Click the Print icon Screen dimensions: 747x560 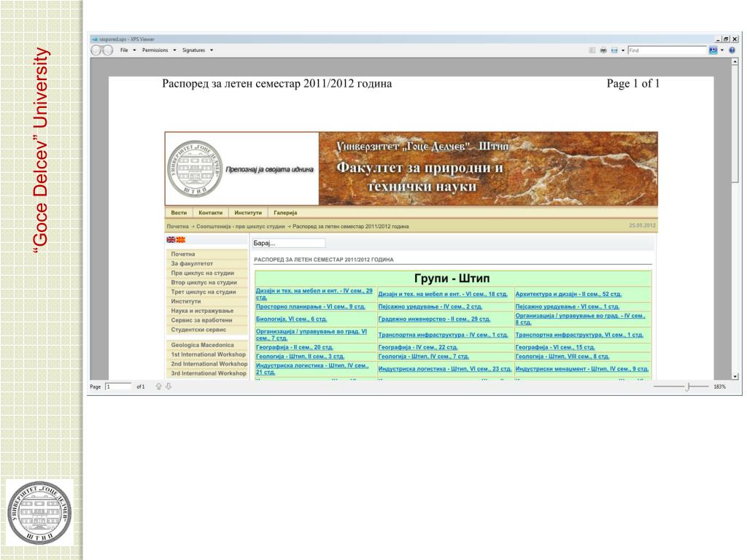tap(603, 50)
